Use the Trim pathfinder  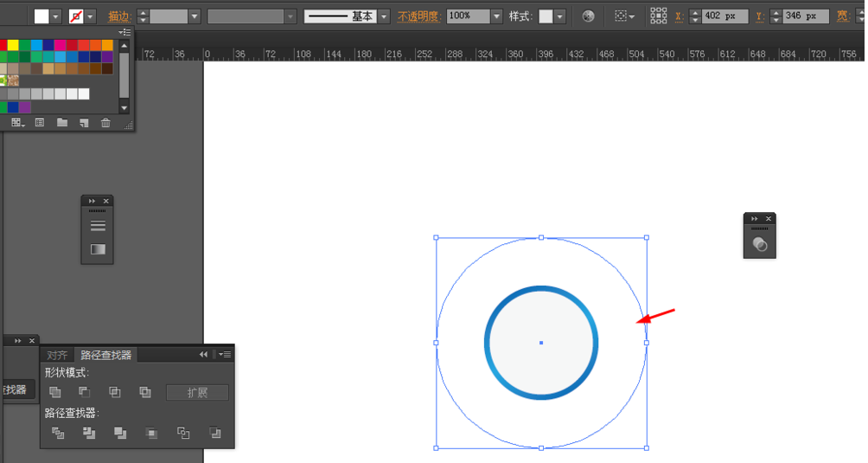[88, 433]
